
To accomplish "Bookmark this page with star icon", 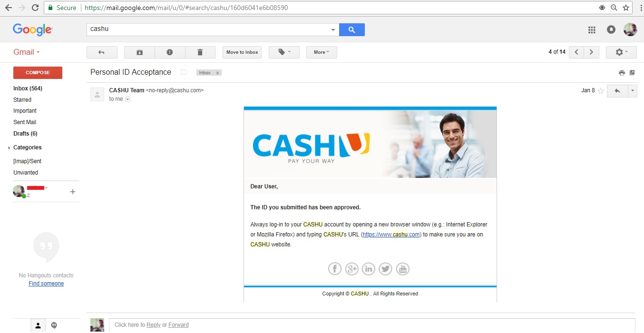I will [x=626, y=8].
